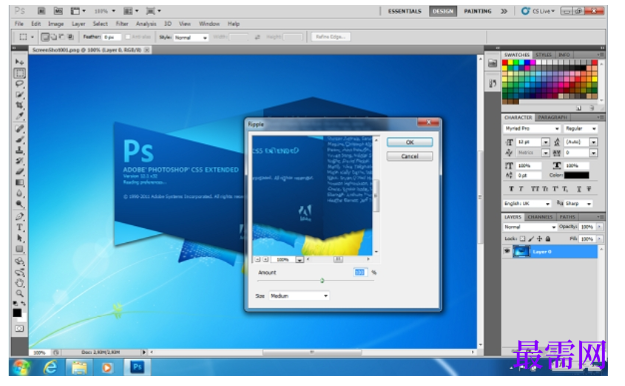Select the Eyedropper tool

19,116
